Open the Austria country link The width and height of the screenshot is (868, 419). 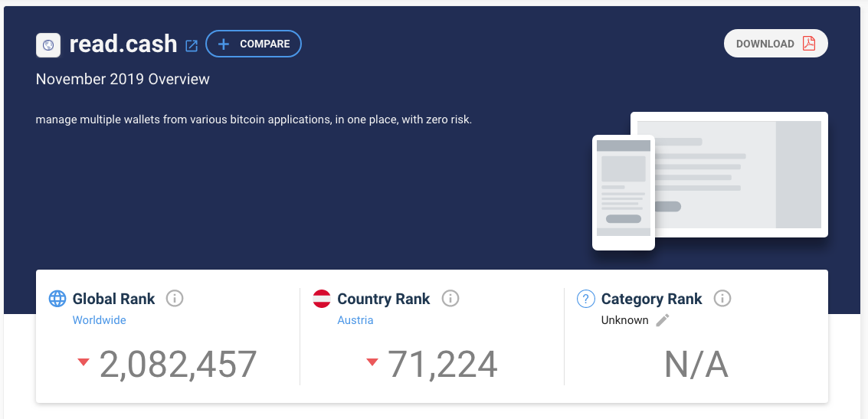click(355, 320)
